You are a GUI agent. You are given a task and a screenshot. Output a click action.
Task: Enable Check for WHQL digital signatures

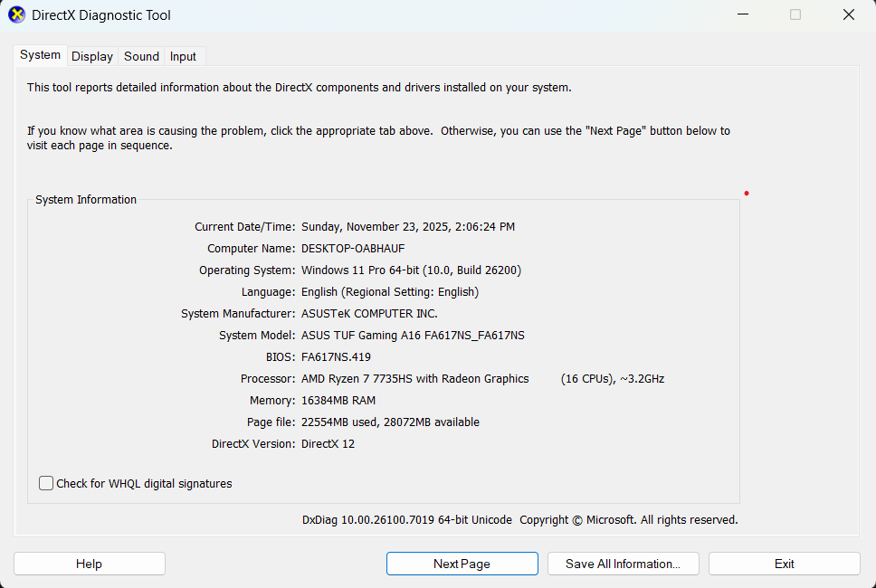(x=46, y=484)
